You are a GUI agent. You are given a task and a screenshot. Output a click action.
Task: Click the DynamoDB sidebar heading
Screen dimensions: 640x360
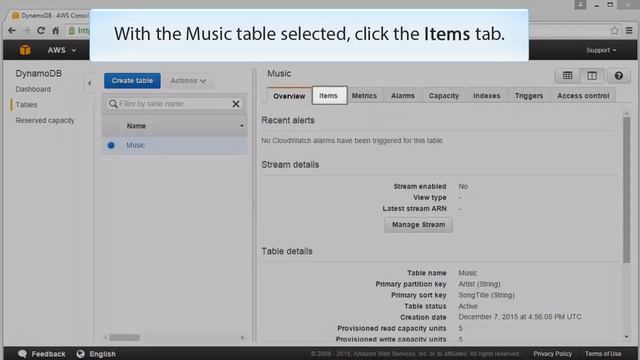coord(39,73)
